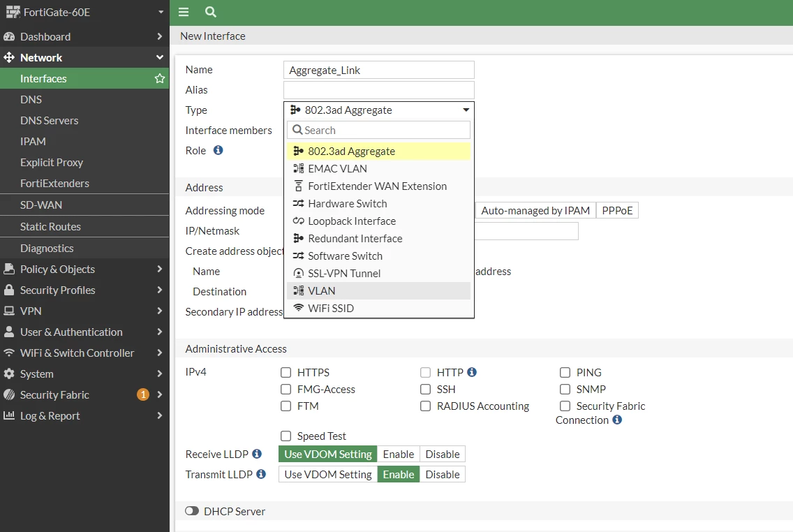Select FortiExtender WAN Extension type
This screenshot has height=532, width=793.
point(379,186)
